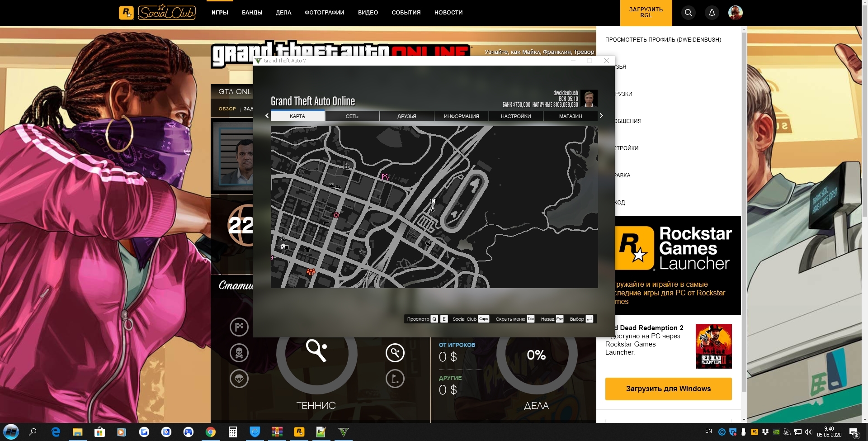This screenshot has height=441, width=868.
Task: Select the red X marker on the map
Action: click(x=336, y=215)
